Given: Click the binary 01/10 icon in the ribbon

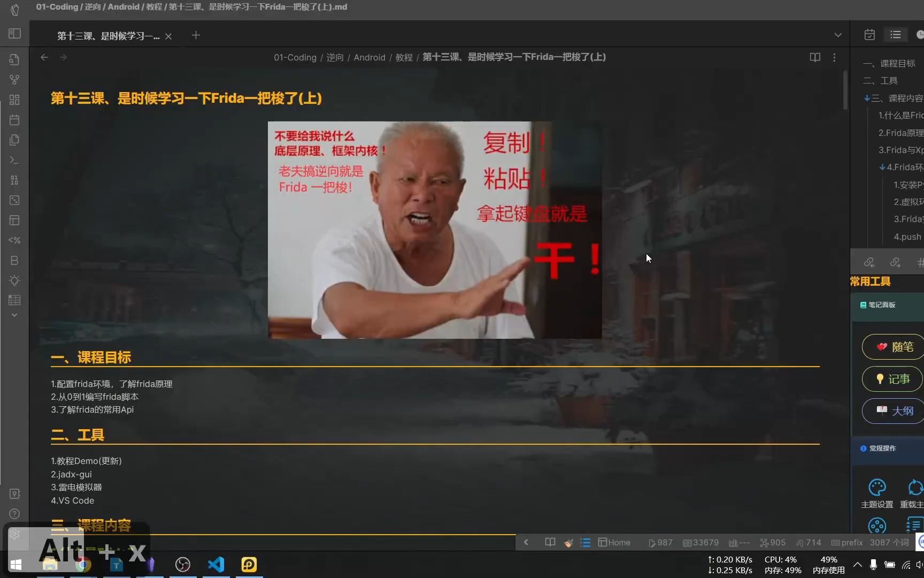Looking at the screenshot, I should tap(14, 180).
